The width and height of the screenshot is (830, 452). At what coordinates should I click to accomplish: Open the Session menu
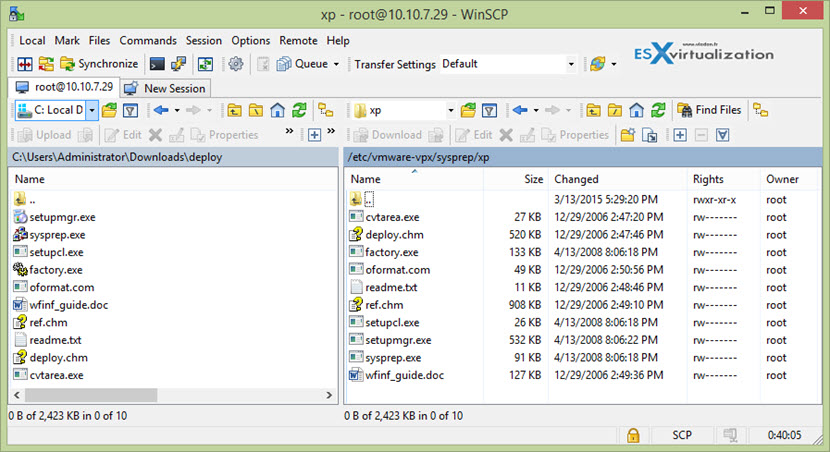point(203,41)
